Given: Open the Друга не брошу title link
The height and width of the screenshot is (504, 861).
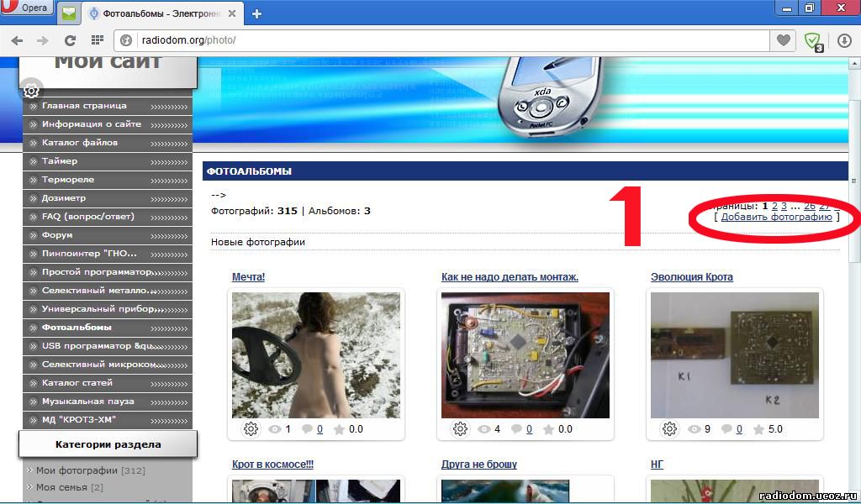Looking at the screenshot, I should pos(479,464).
